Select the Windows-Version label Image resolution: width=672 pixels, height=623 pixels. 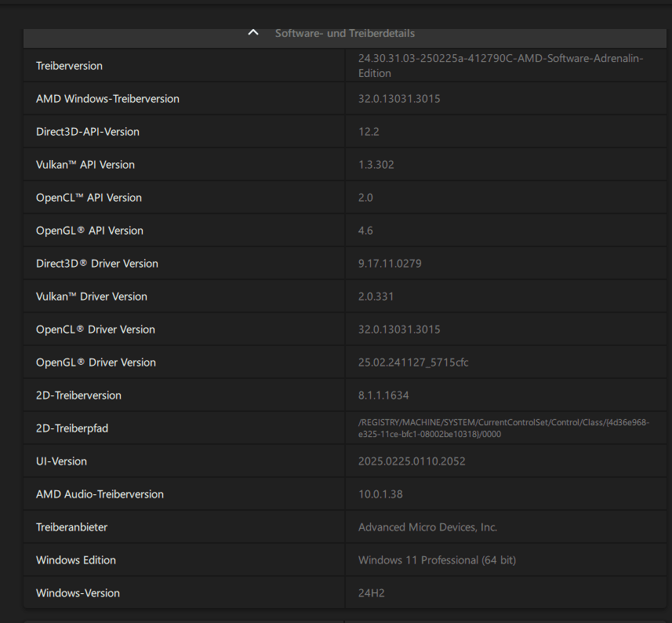click(x=78, y=594)
